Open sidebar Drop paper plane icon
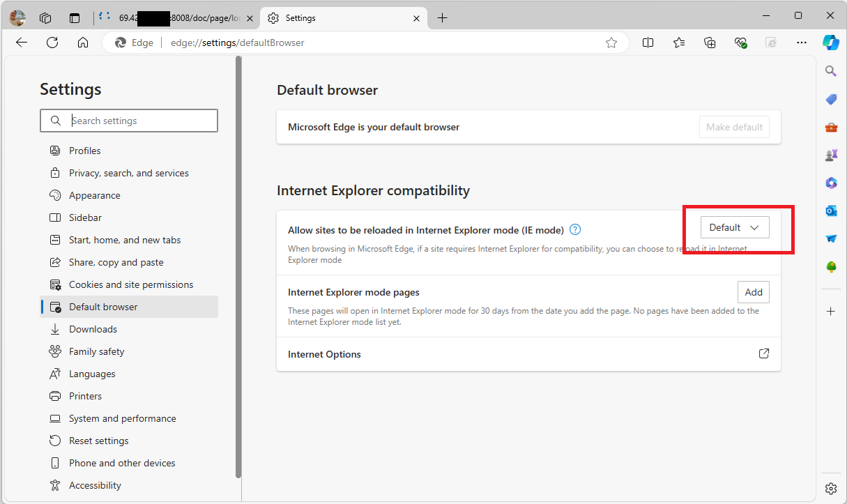 click(x=831, y=238)
